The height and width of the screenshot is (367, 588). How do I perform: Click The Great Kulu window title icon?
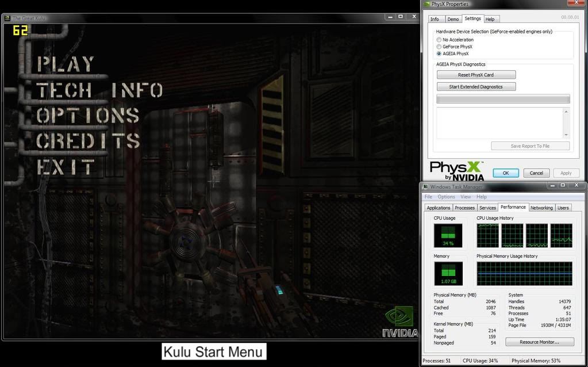coord(7,17)
